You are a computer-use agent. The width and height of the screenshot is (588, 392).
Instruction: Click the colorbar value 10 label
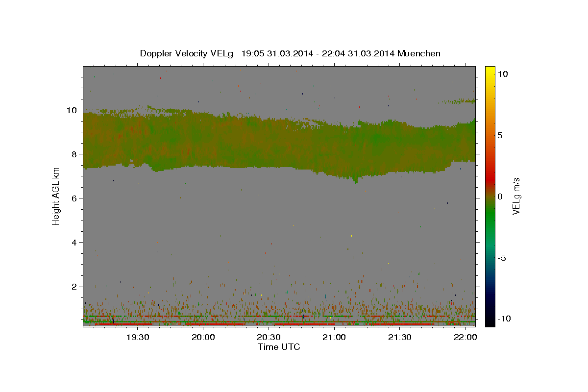tap(503, 74)
